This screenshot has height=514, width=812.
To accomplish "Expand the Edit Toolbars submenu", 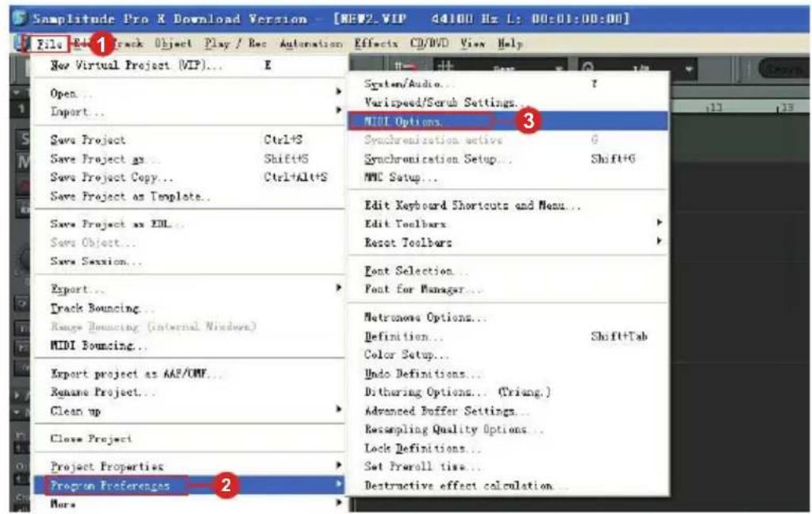I will (509, 224).
